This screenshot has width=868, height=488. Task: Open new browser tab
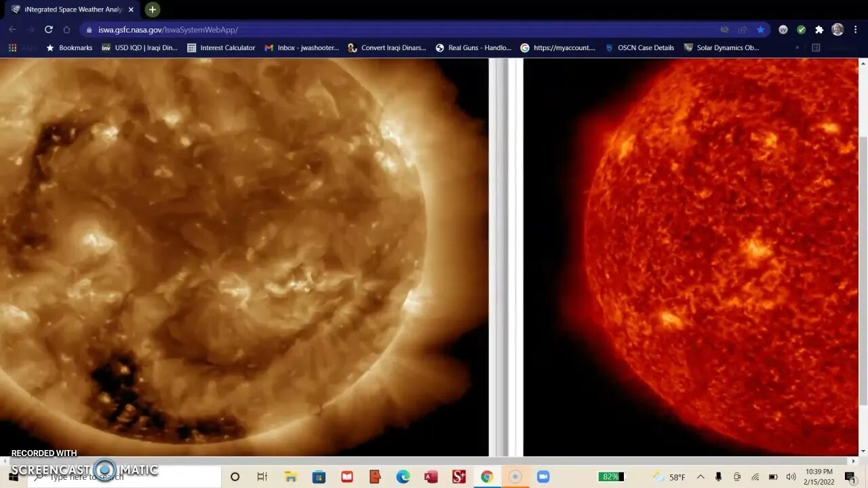pyautogui.click(x=153, y=9)
